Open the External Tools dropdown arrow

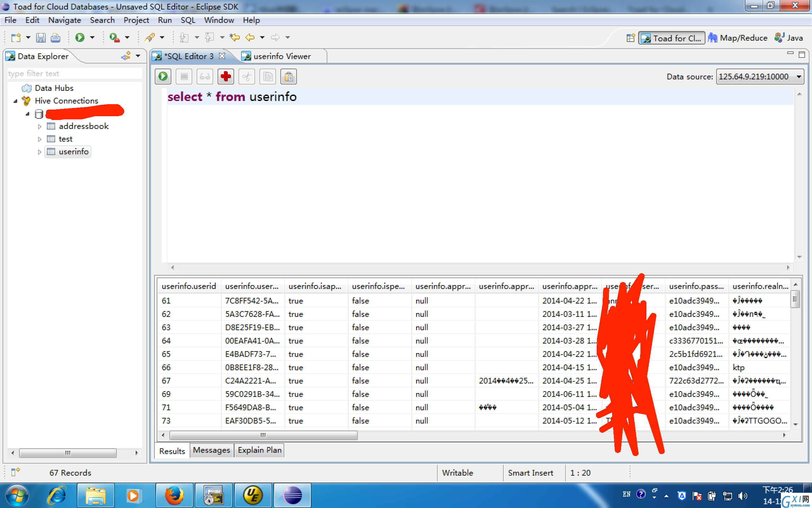click(x=127, y=37)
